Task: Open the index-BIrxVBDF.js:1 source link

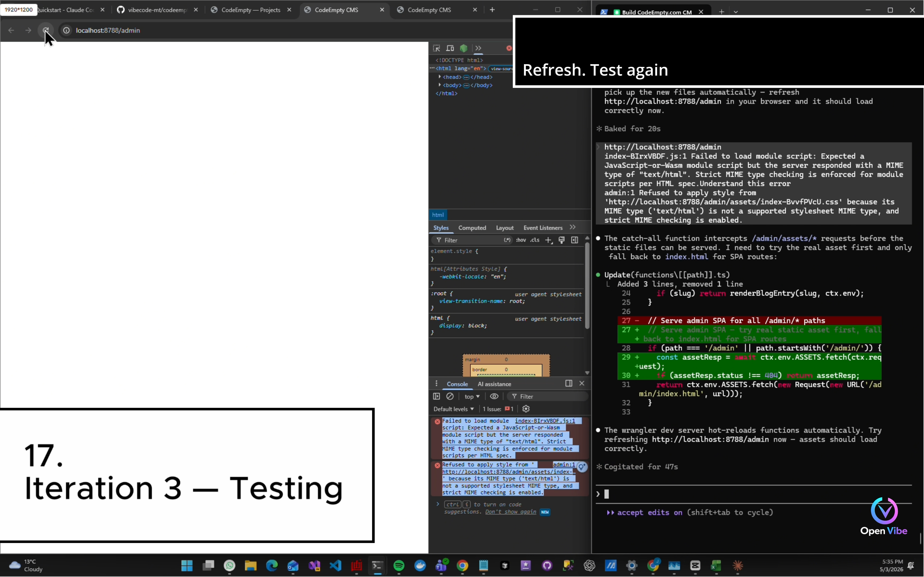Action: (545, 420)
